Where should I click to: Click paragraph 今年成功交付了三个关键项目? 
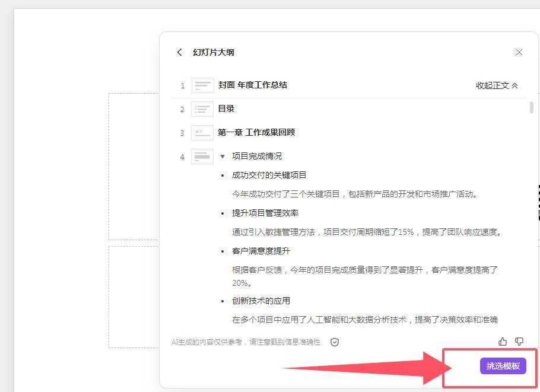[355, 194]
